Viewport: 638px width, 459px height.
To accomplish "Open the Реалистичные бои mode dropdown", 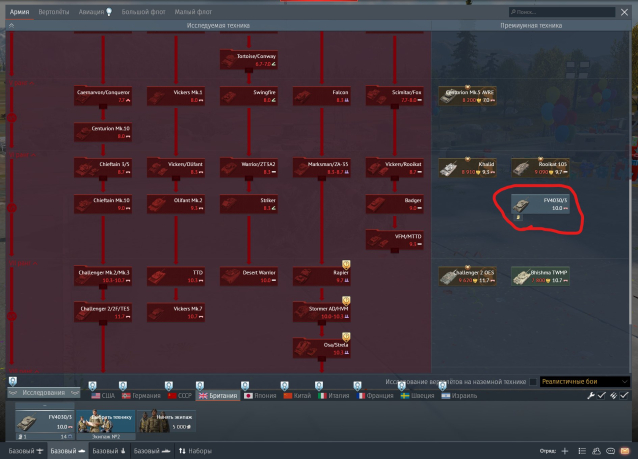I will click(585, 382).
